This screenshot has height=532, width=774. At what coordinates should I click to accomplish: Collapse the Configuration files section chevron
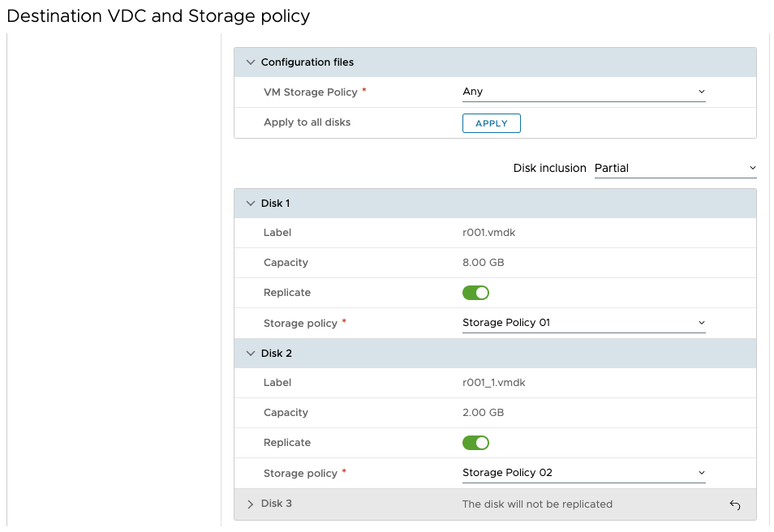point(250,62)
